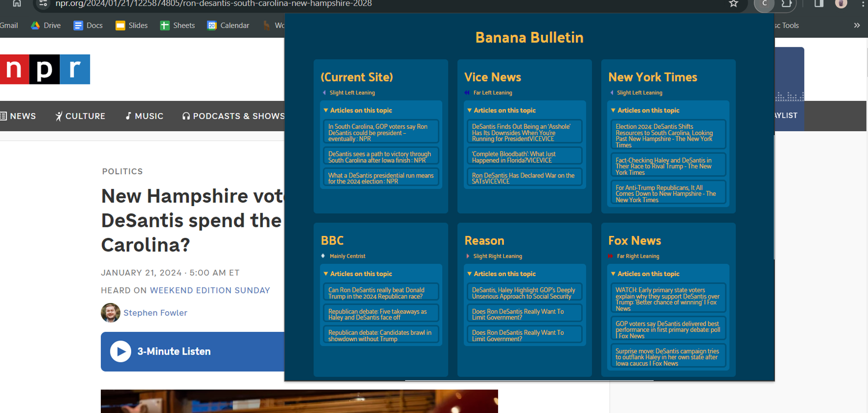868x413 pixels.
Task: Click the article lead photo
Action: tap(299, 401)
